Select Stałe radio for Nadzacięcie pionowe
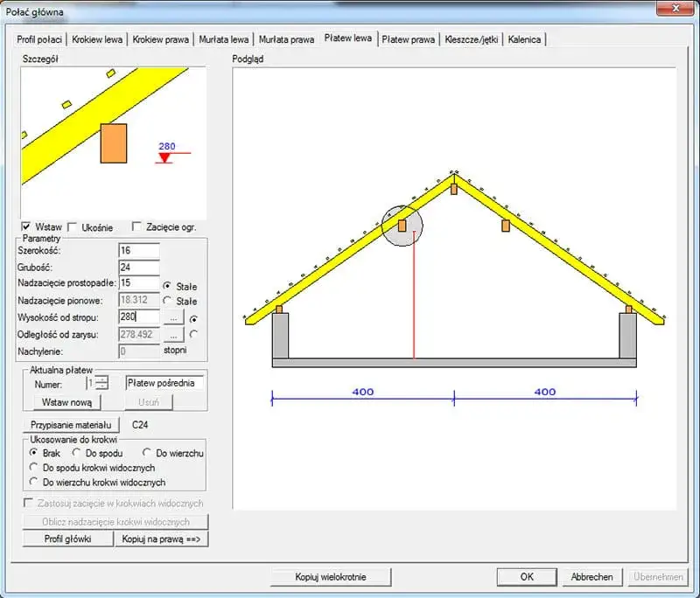This screenshot has width=700, height=598. tap(167, 301)
